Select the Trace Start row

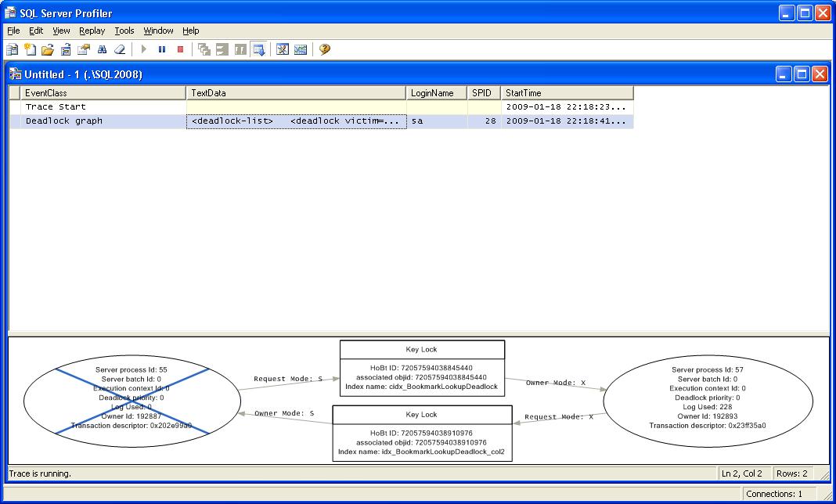(322, 106)
